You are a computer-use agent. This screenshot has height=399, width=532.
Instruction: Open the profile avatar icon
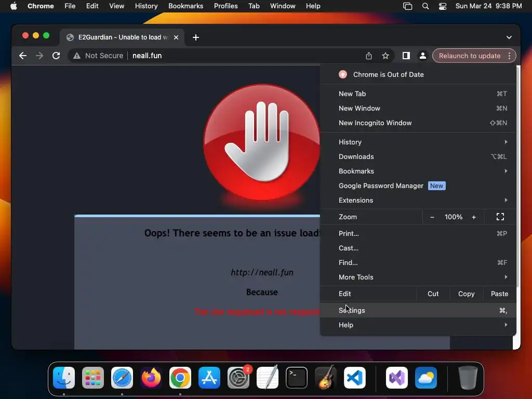click(x=423, y=56)
